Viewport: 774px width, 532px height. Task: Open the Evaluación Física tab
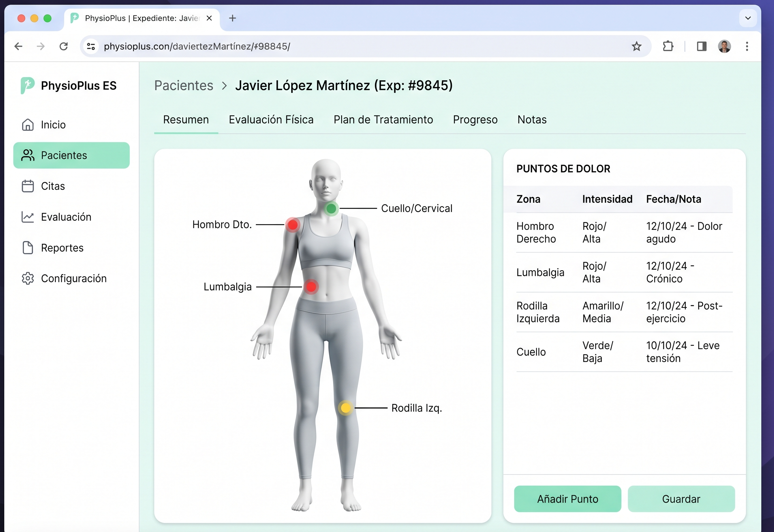click(271, 120)
